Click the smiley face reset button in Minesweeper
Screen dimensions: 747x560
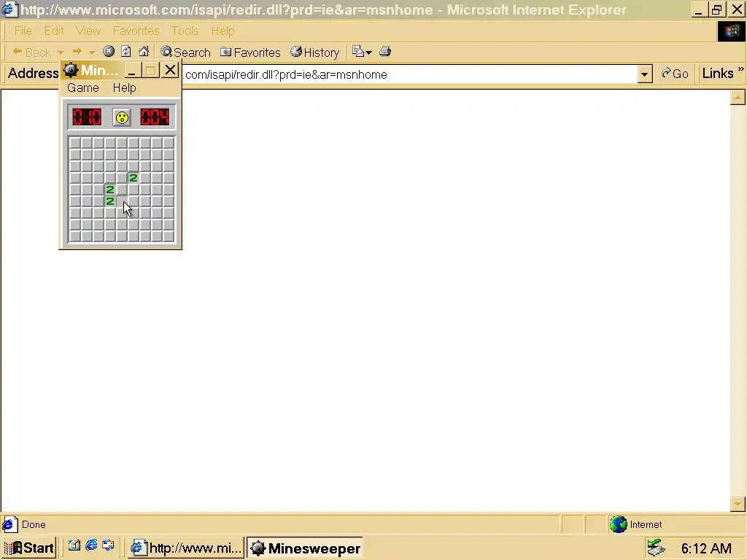pos(122,117)
